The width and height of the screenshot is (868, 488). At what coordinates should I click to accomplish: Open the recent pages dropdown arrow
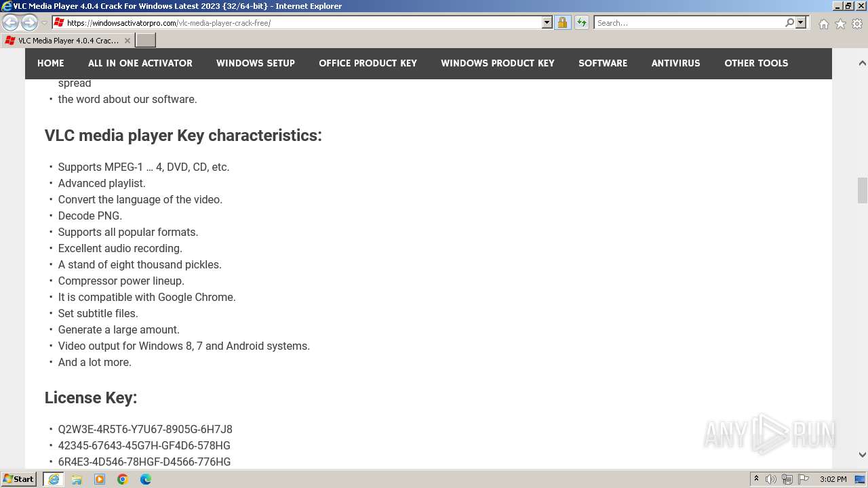coord(44,23)
